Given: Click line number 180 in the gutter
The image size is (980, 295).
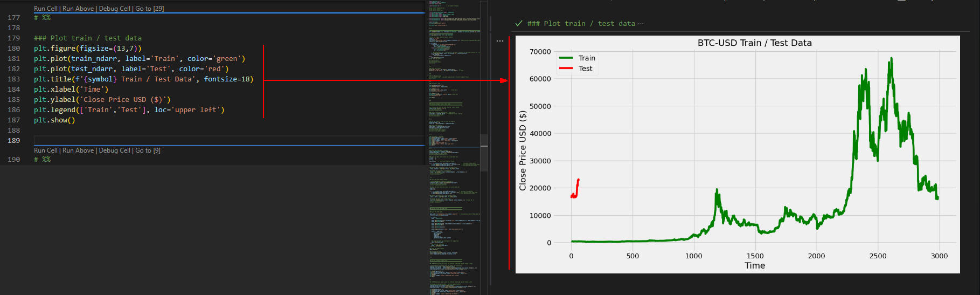Looking at the screenshot, I should click(14, 49).
